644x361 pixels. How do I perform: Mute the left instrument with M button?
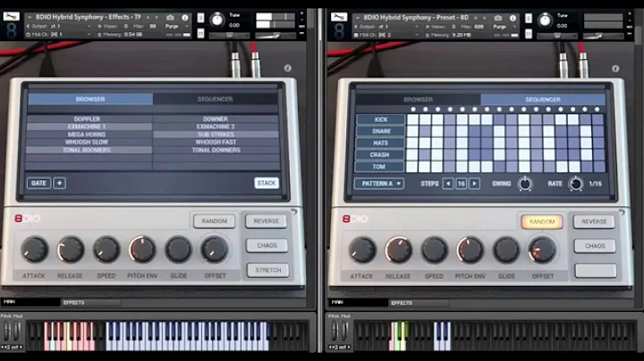coord(200,33)
